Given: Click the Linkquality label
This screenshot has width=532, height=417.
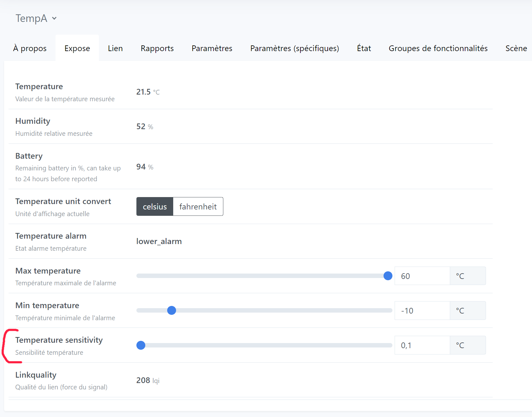Looking at the screenshot, I should coord(36,375).
